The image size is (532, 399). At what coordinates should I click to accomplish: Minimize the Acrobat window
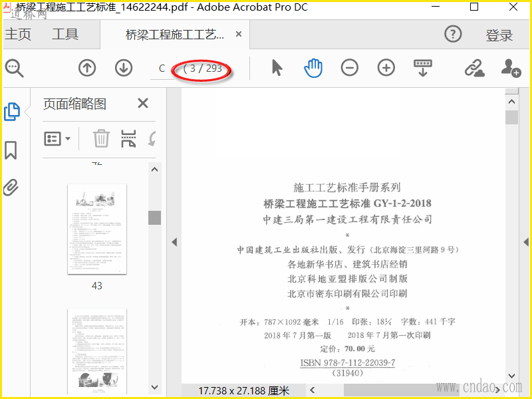435,7
